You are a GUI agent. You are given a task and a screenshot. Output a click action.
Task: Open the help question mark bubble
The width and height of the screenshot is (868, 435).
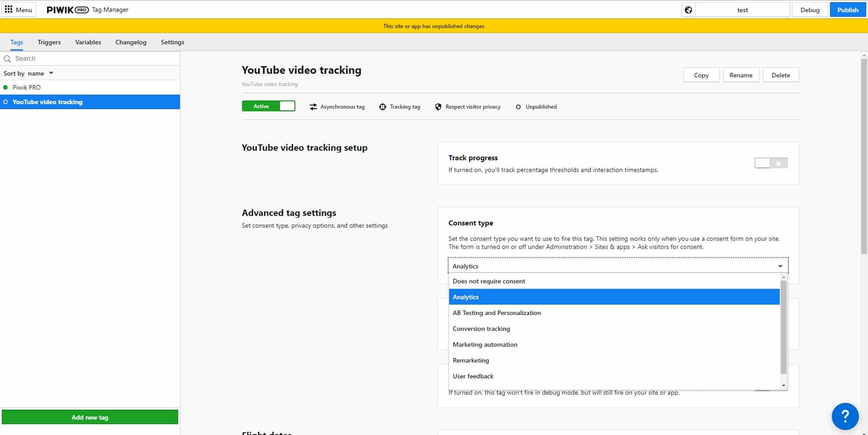(x=845, y=416)
